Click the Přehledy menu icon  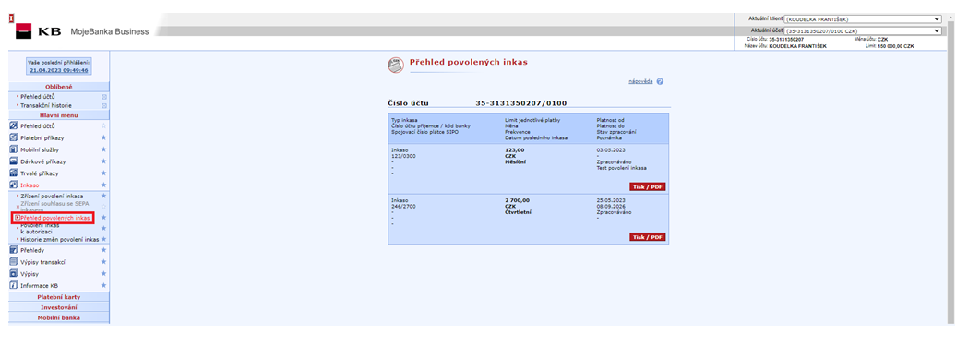13,250
